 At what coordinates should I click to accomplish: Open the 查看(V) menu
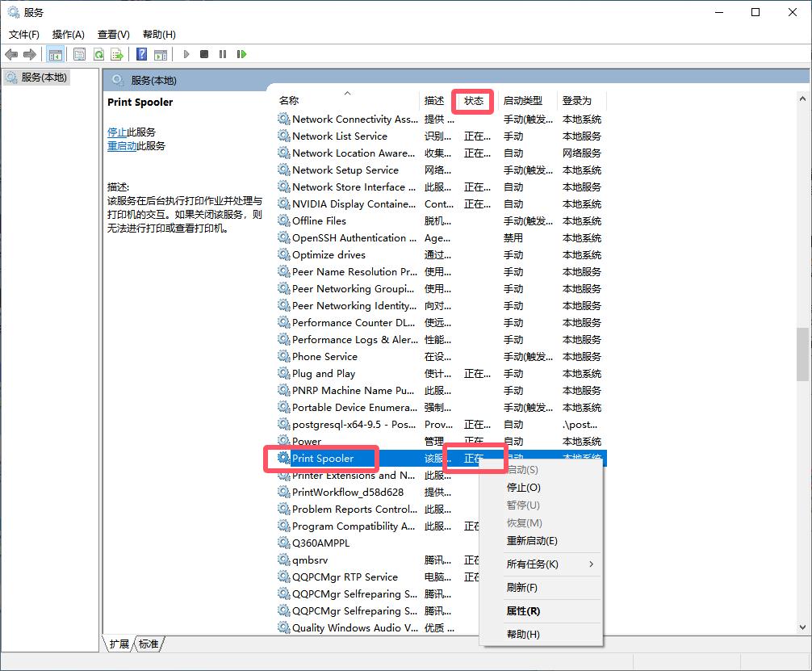pyautogui.click(x=112, y=34)
